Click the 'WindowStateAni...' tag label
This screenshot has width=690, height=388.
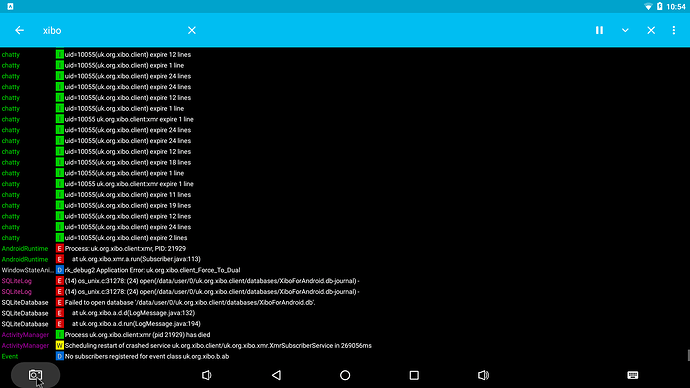coord(27,270)
